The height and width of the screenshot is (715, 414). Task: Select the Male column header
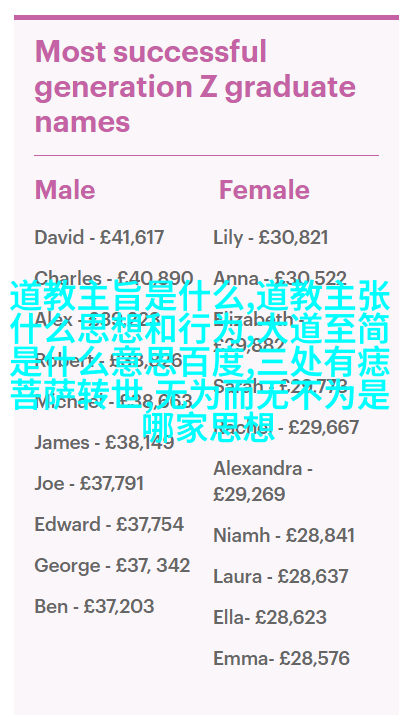(x=65, y=190)
